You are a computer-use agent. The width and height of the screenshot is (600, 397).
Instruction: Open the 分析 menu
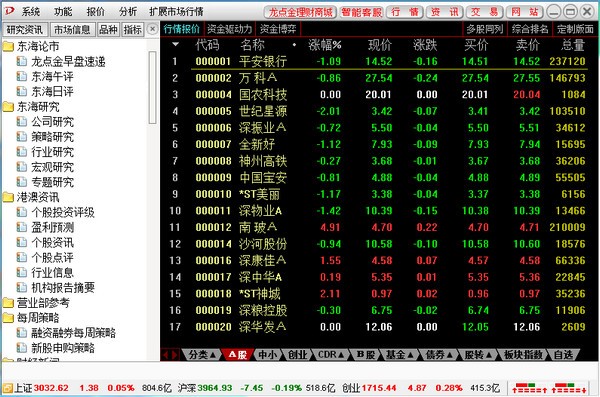pyautogui.click(x=128, y=12)
